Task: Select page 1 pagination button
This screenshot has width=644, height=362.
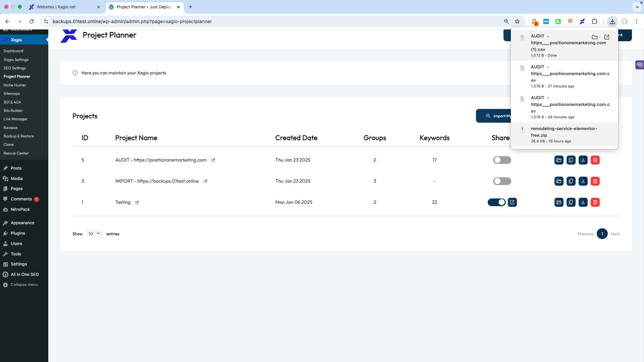Action: [x=602, y=234]
